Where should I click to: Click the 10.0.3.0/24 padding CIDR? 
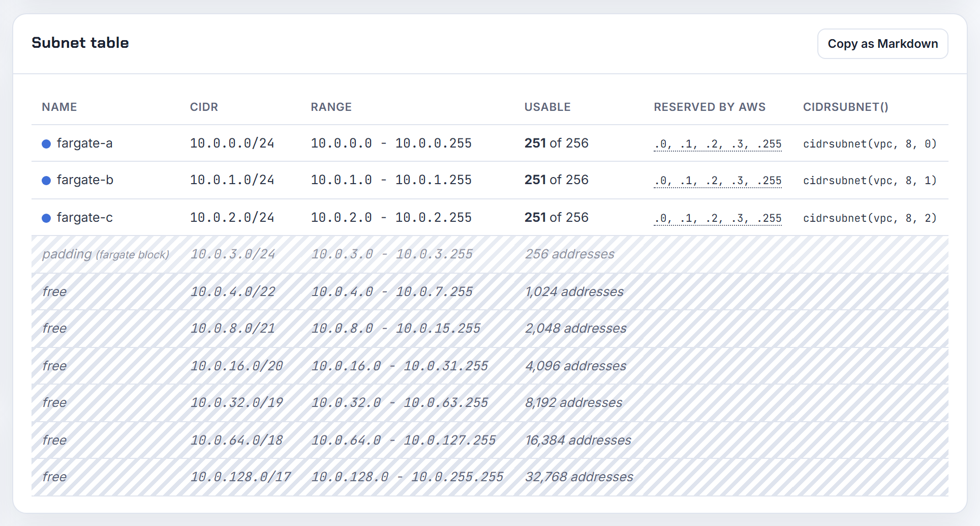[x=233, y=254]
